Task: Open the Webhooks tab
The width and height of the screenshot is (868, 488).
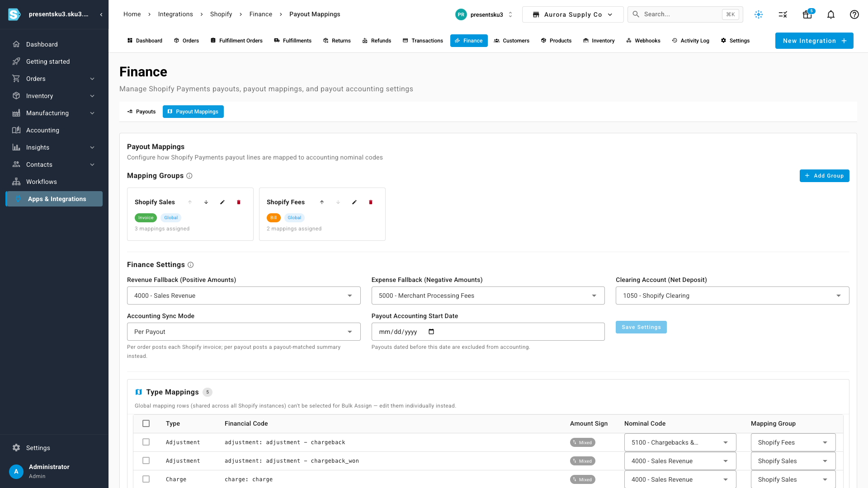Action: (x=643, y=41)
